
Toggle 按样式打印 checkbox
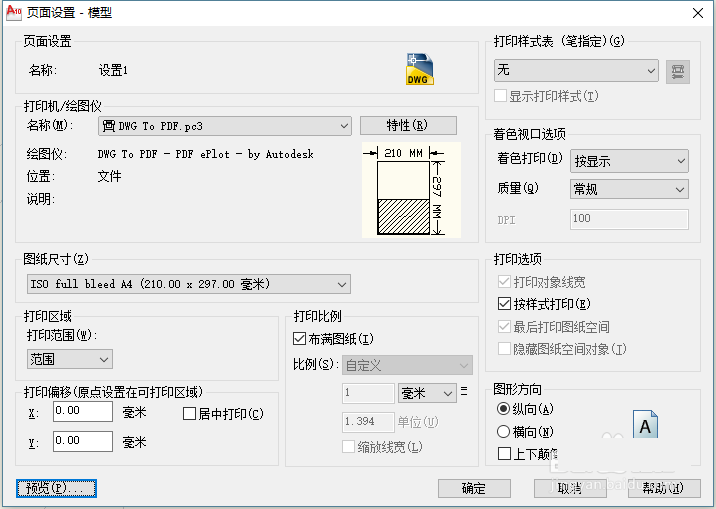(x=505, y=304)
